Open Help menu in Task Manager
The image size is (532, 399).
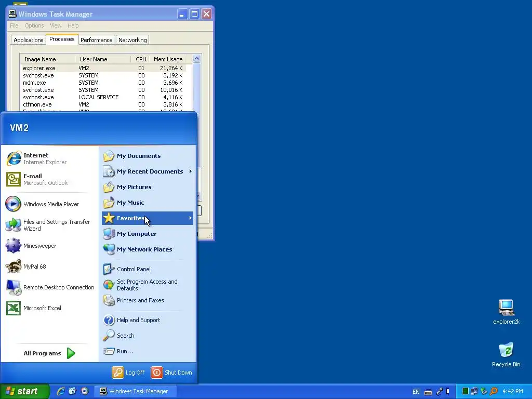73,25
